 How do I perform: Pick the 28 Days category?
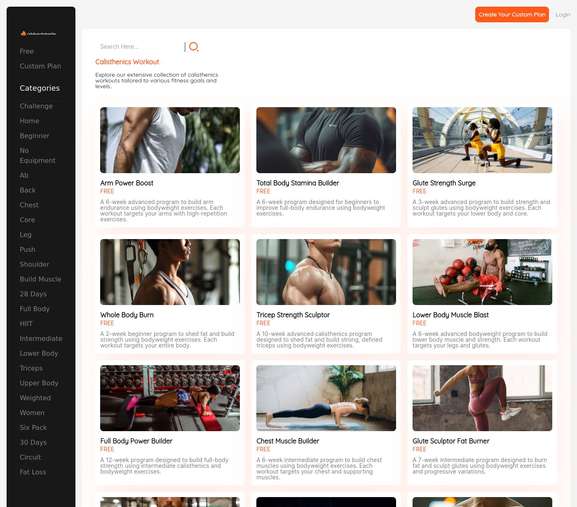33,294
